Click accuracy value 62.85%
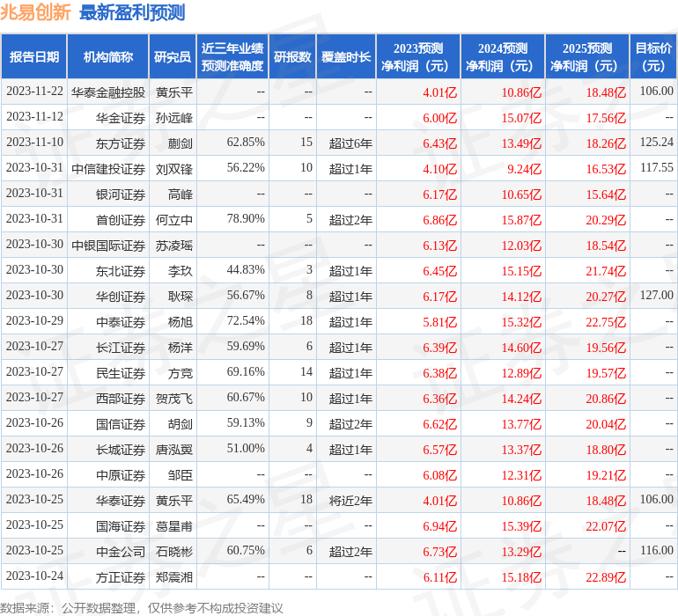This screenshot has height=616, width=678. click(246, 143)
